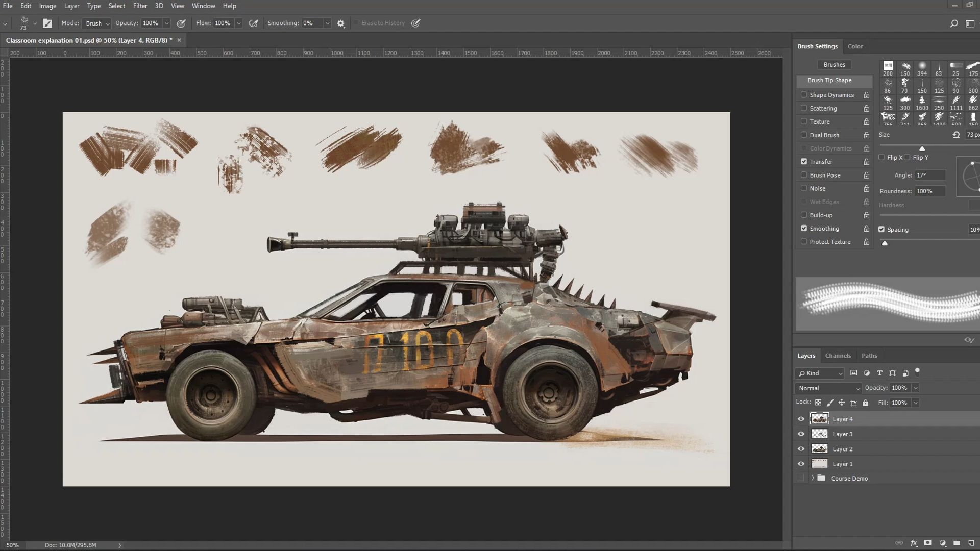Open the status bar document info arrow
Viewport: 980px width, 551px height.
click(120, 545)
